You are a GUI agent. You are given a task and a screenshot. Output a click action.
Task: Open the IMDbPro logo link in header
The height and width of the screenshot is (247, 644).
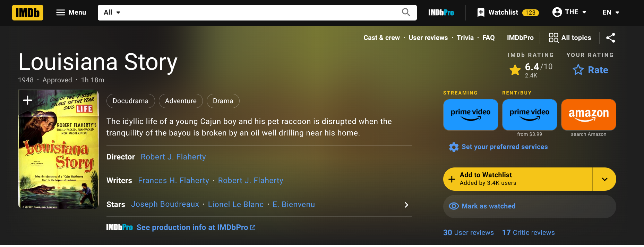[x=441, y=13]
